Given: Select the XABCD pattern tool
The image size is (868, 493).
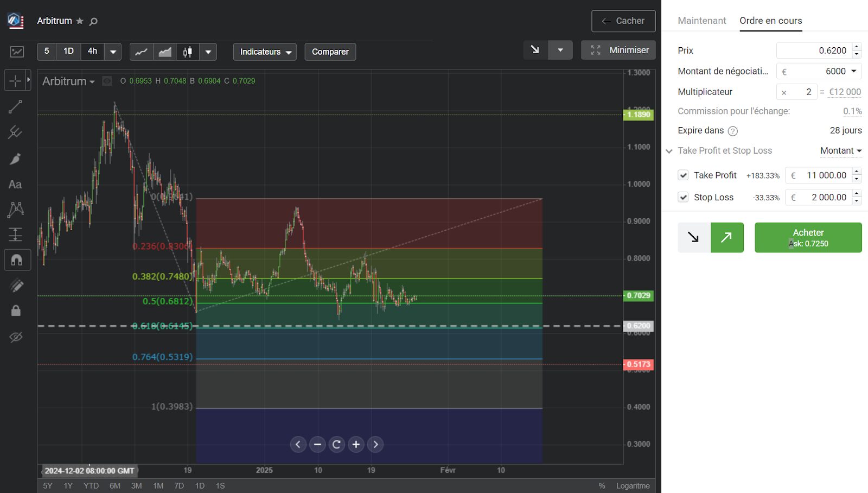Looking at the screenshot, I should tap(16, 210).
